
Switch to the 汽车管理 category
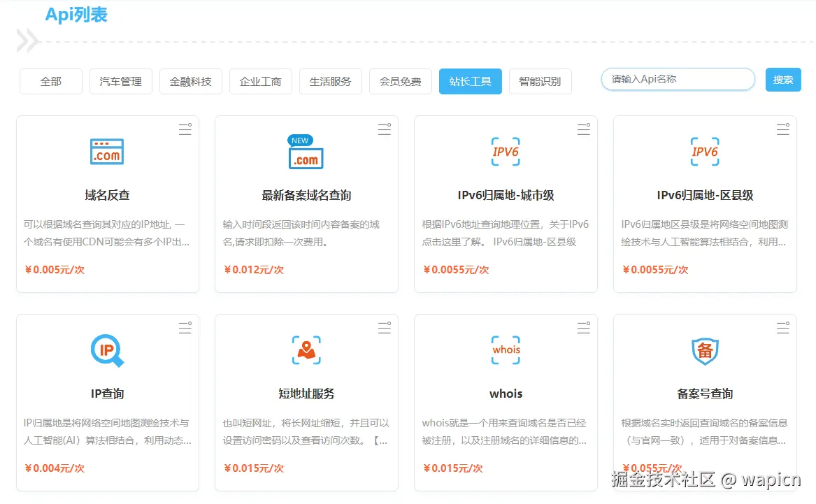tap(121, 82)
